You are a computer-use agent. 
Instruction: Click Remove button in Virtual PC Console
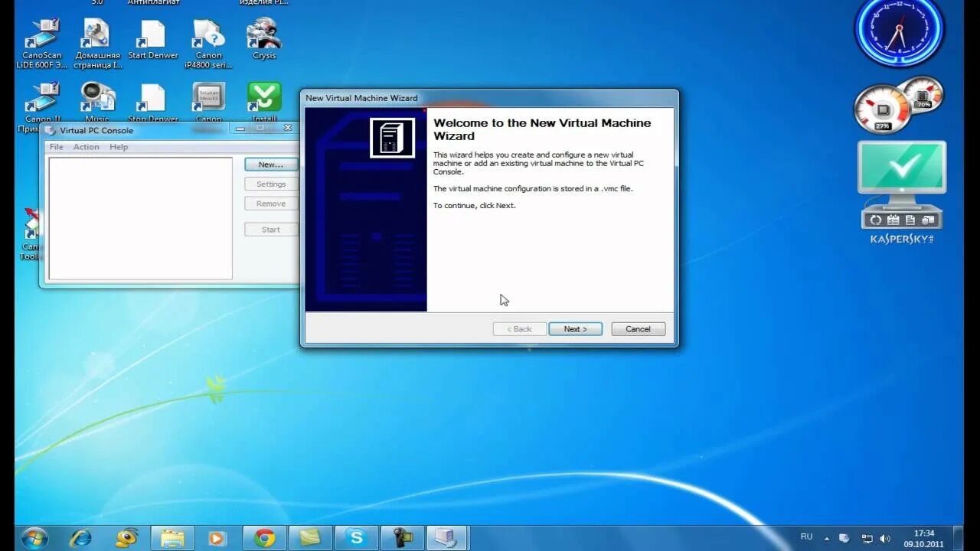pyautogui.click(x=271, y=204)
